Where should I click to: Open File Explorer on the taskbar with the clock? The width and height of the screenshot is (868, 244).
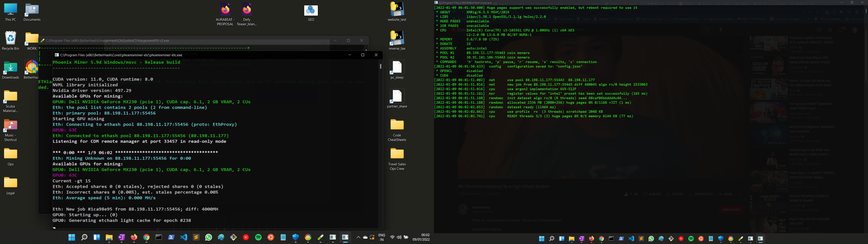pyautogui.click(x=109, y=237)
